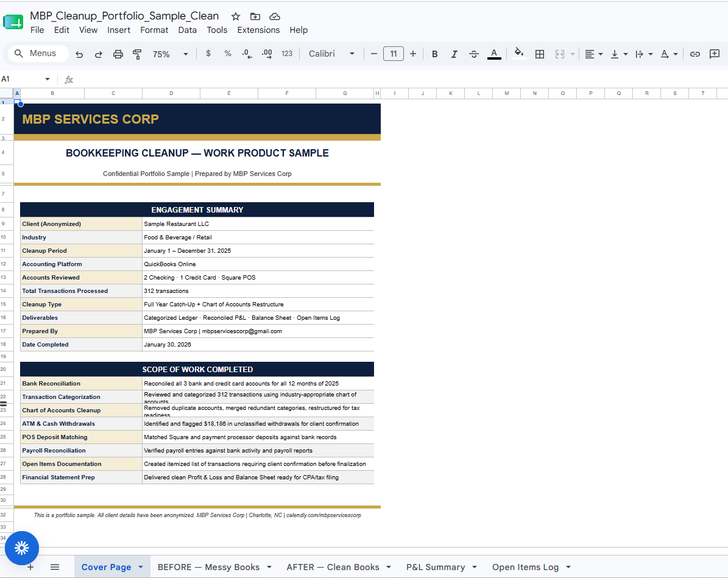Click the formula bar
Screen dimensions: 728x578
click(399, 79)
